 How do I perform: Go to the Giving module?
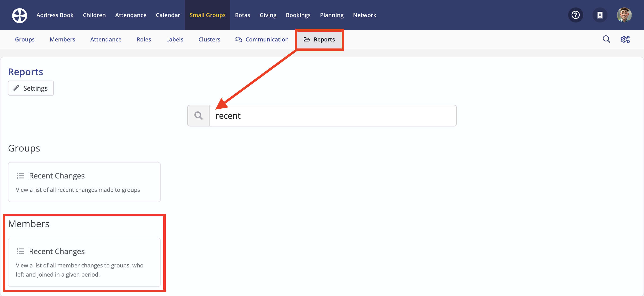click(268, 15)
